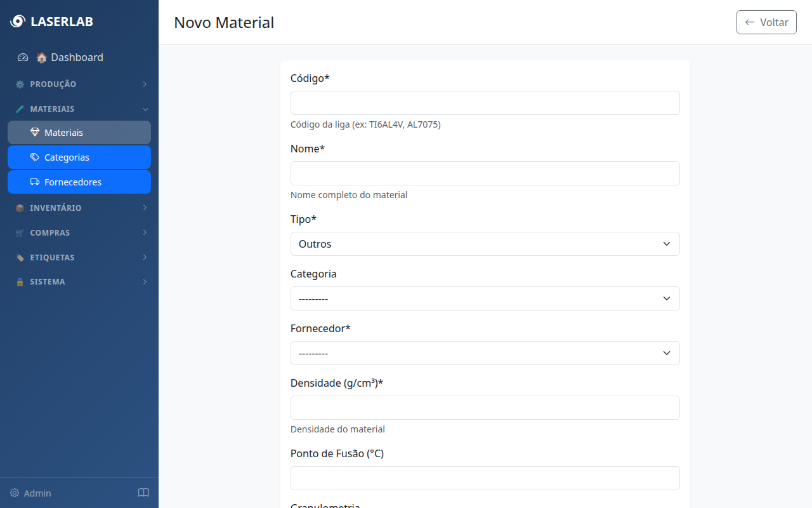Click the Admin settings gear icon

15,493
